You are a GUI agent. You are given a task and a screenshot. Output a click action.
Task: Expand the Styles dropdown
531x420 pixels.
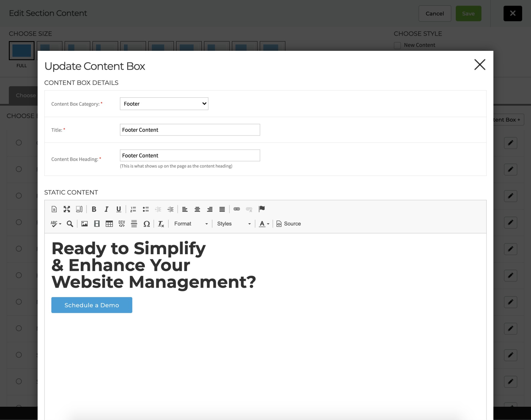234,224
